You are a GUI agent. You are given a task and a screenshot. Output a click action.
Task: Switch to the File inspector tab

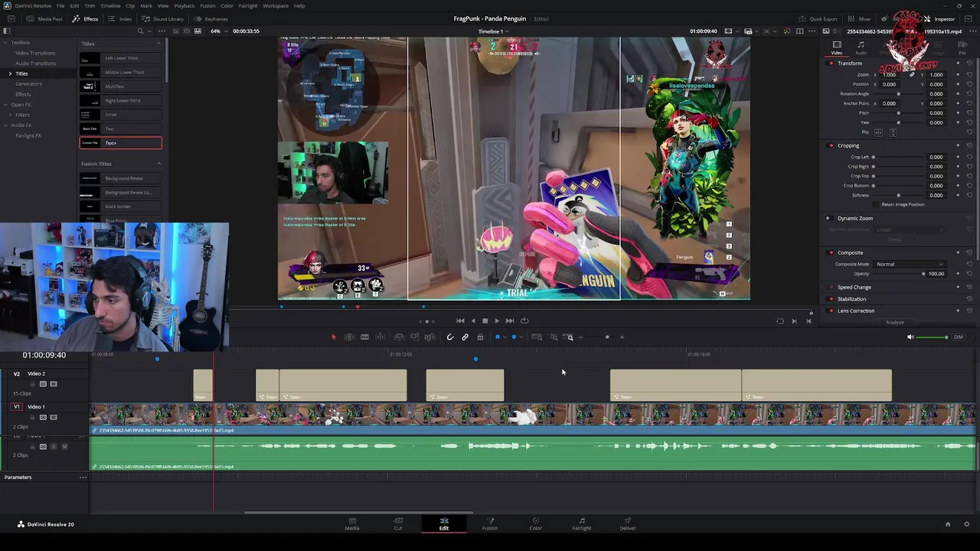962,47
